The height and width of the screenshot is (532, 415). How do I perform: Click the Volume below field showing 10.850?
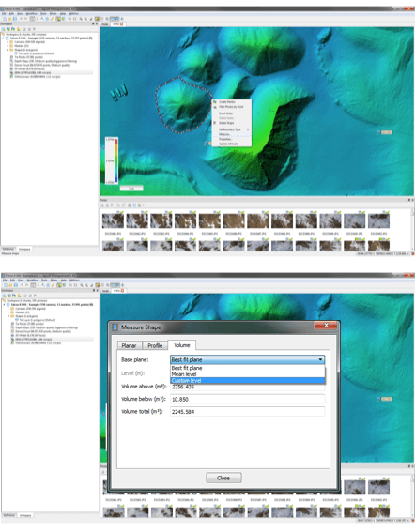pyautogui.click(x=247, y=399)
